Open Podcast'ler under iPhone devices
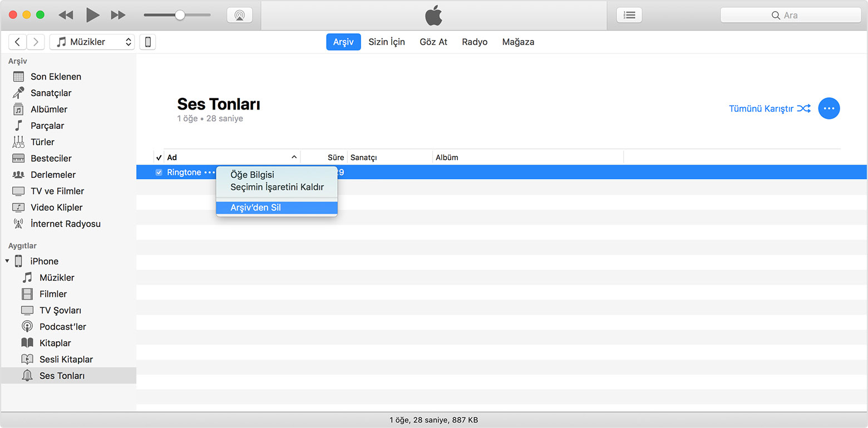 pyautogui.click(x=62, y=327)
